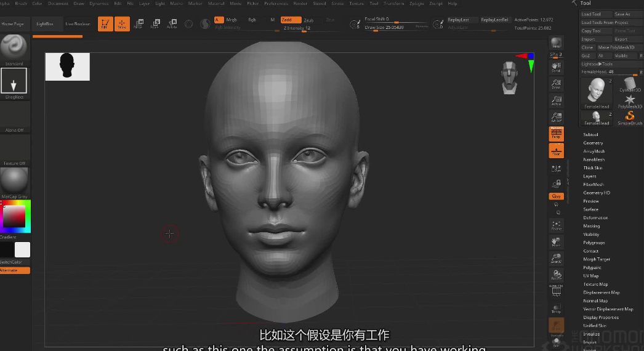The width and height of the screenshot is (644, 351).
Task: Click the sphere material preview icon in top shelf
Action: pos(188,24)
